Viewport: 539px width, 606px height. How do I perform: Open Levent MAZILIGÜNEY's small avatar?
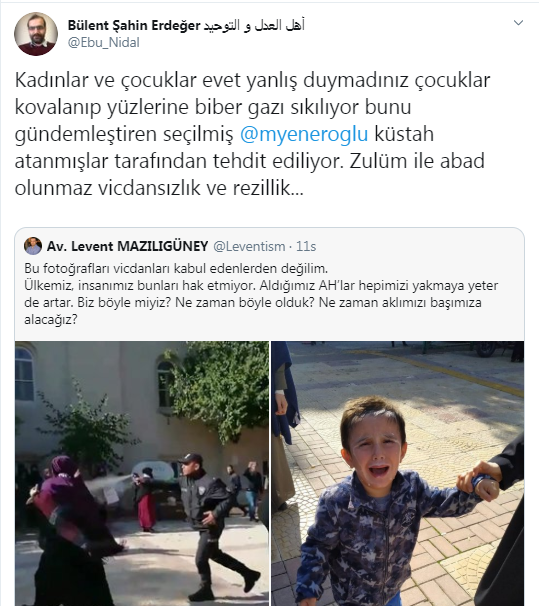tap(33, 246)
